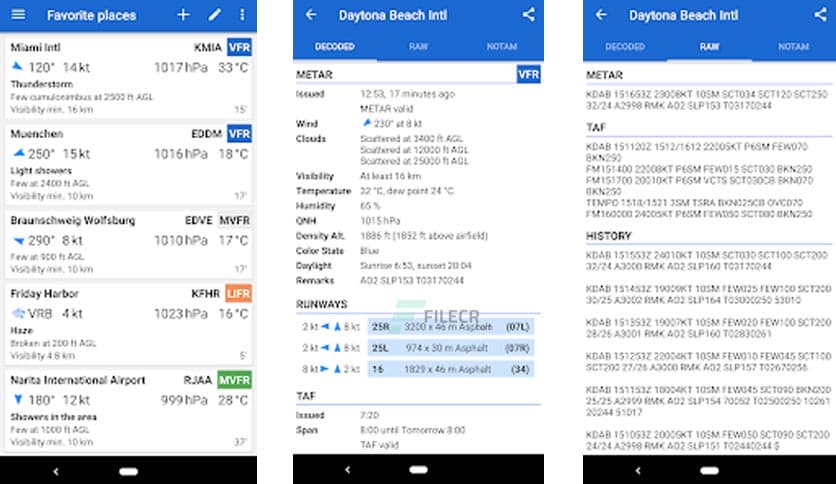Viewport: 836px width, 484px height.
Task: Tap the Density Alt. value 1886 ft
Action: pyautogui.click(x=424, y=236)
